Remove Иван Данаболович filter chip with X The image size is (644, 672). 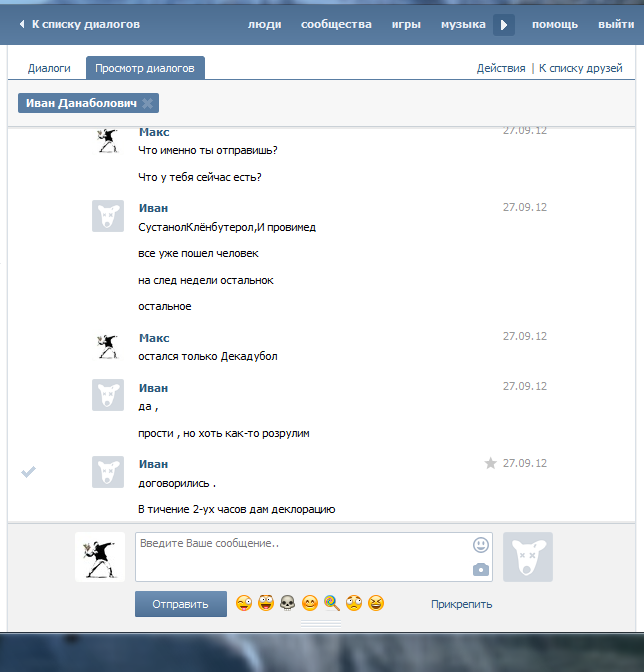point(148,103)
